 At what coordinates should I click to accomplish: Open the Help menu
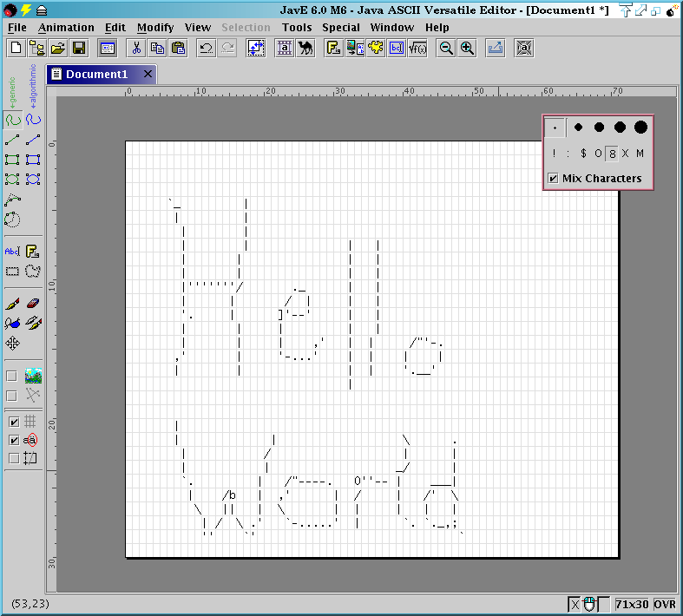(437, 28)
